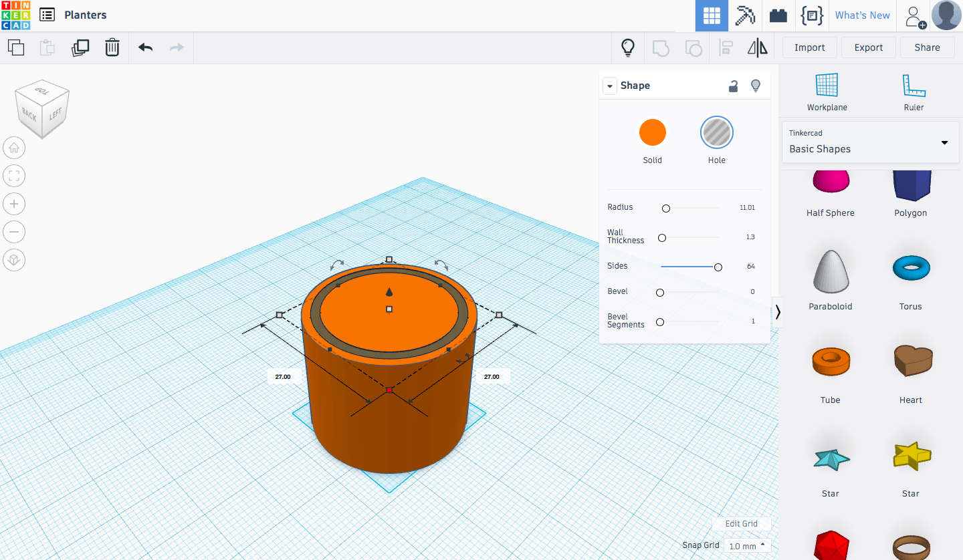Click the Share button
Image resolution: width=963 pixels, height=560 pixels.
tap(927, 47)
